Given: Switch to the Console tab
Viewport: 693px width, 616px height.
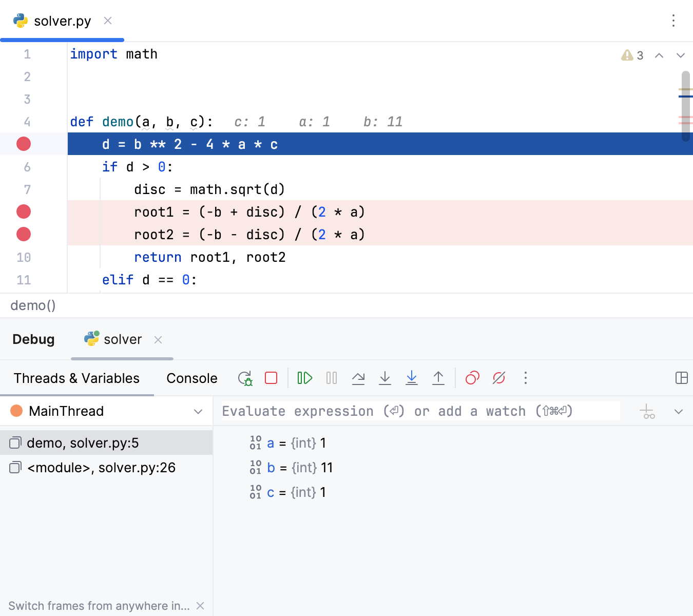Looking at the screenshot, I should point(191,378).
